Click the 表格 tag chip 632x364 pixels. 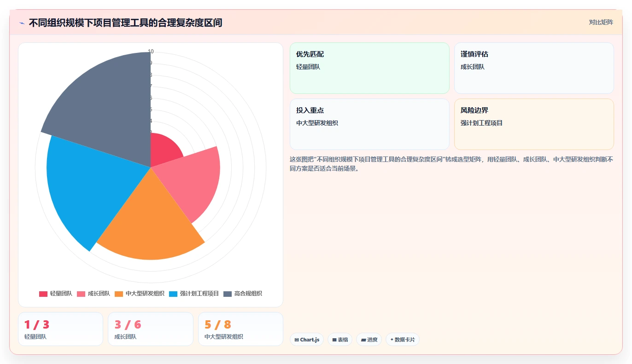point(340,340)
